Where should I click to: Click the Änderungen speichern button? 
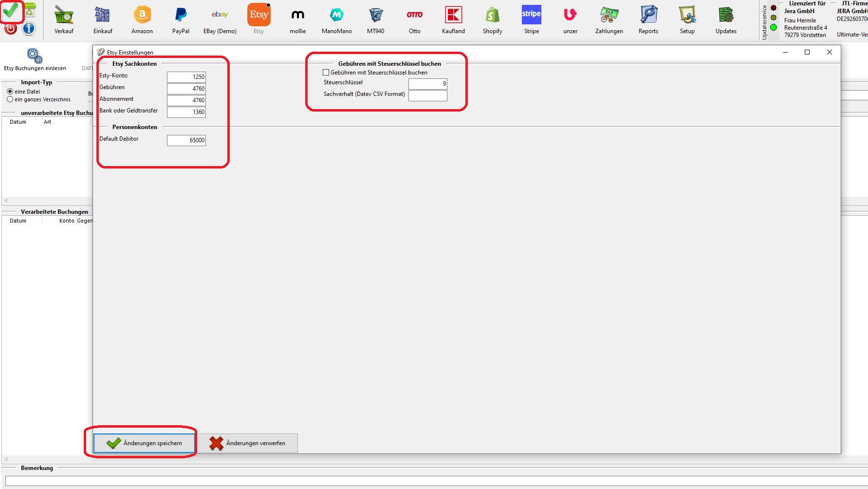click(144, 443)
